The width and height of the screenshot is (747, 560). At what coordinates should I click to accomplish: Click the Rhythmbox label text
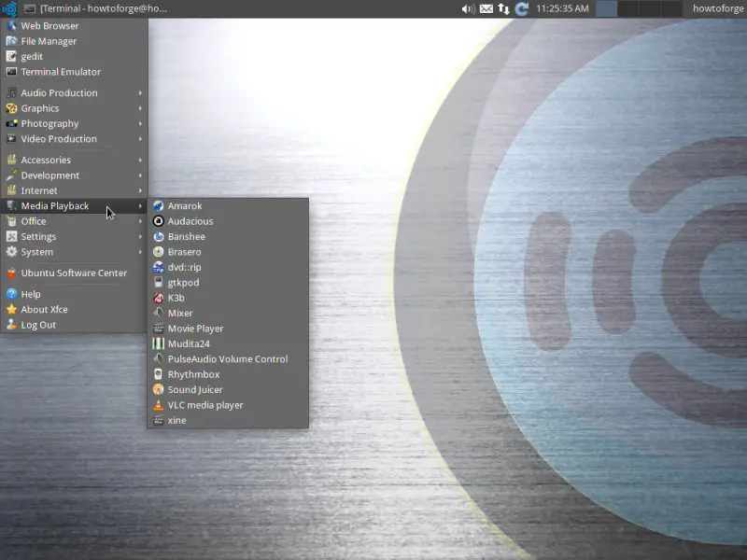coord(193,375)
